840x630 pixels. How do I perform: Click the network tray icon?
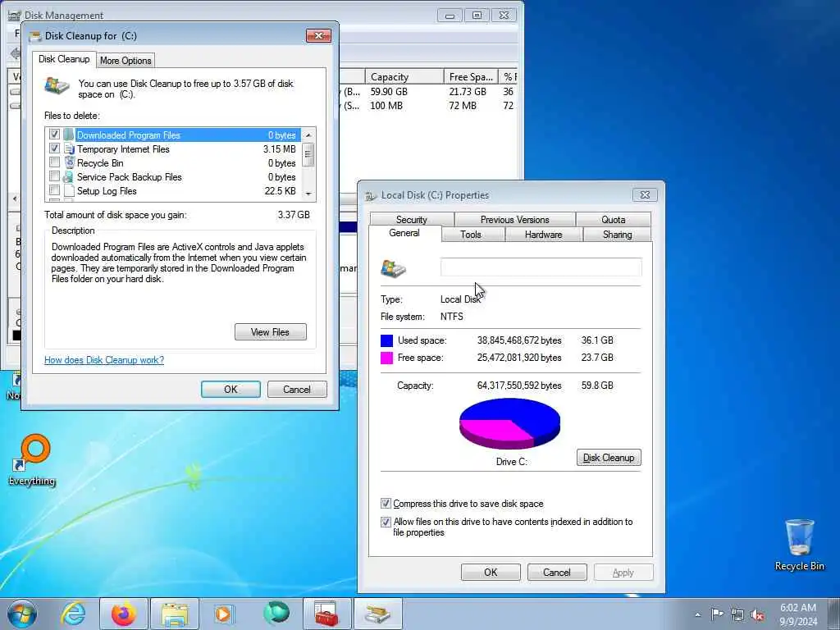(x=737, y=615)
